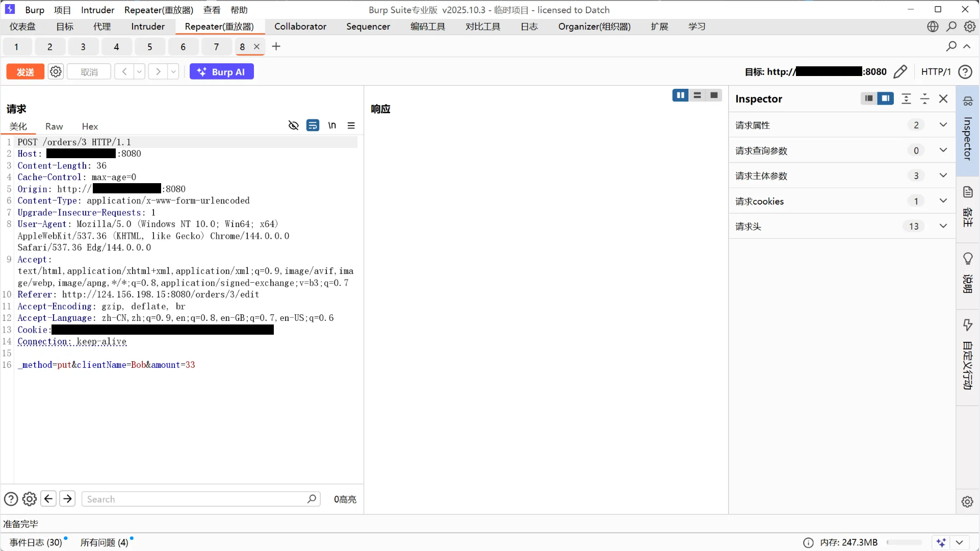Collapse tab bar chevron icon
This screenshot has height=551, width=980.
tap(967, 46)
